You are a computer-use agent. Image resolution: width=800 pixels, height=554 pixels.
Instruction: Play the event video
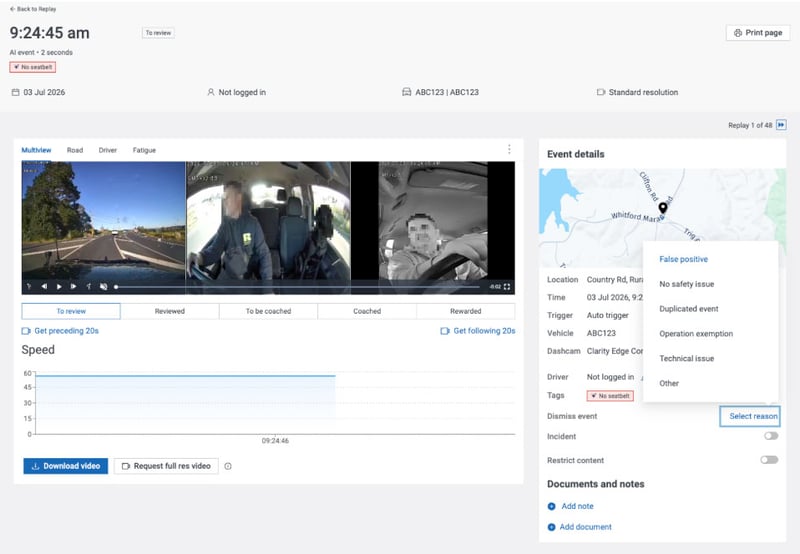59,287
